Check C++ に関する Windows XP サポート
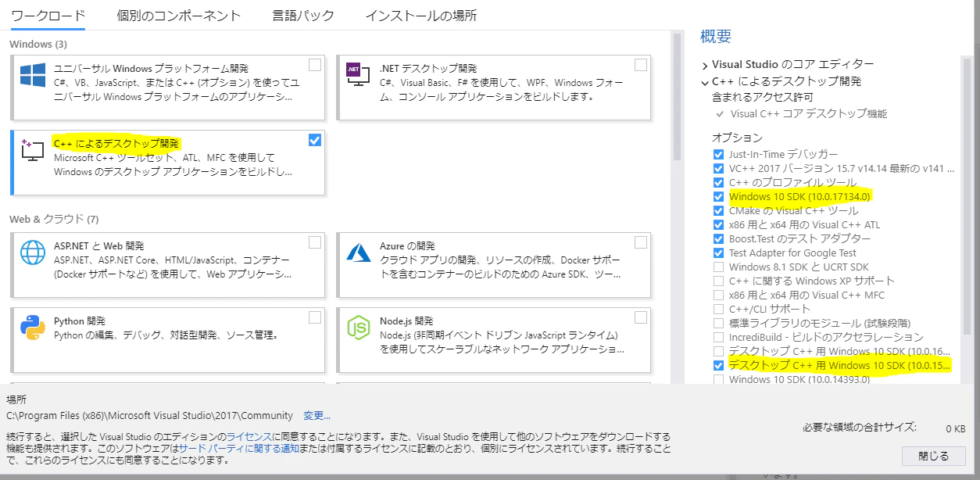Viewport: 980px width, 480px height. (718, 281)
